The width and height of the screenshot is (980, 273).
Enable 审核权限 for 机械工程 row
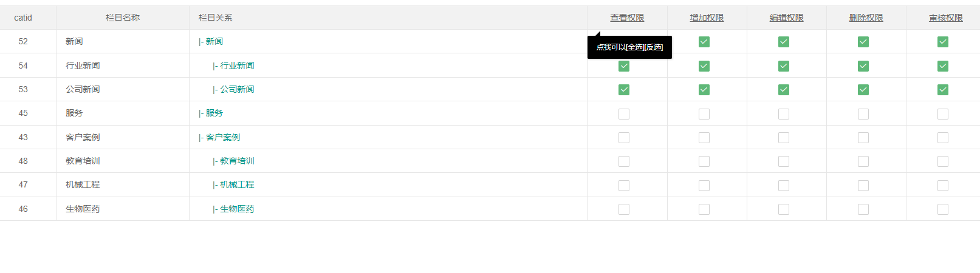click(943, 186)
